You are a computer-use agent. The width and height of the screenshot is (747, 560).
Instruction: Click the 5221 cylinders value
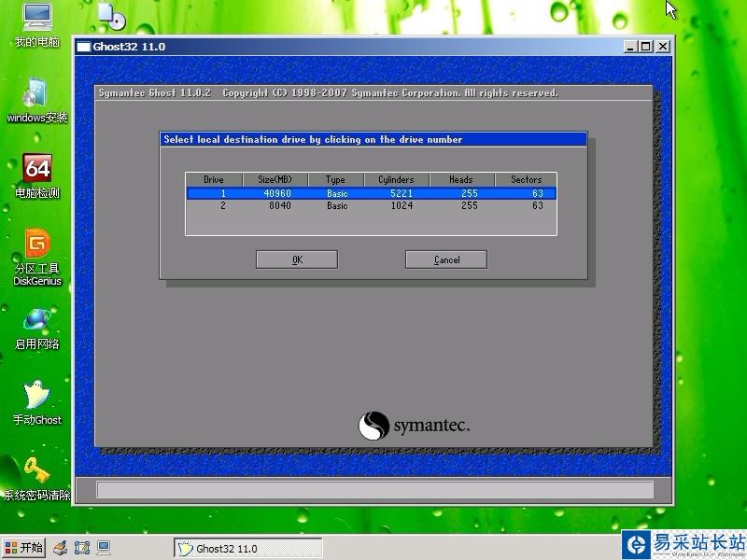tap(402, 193)
